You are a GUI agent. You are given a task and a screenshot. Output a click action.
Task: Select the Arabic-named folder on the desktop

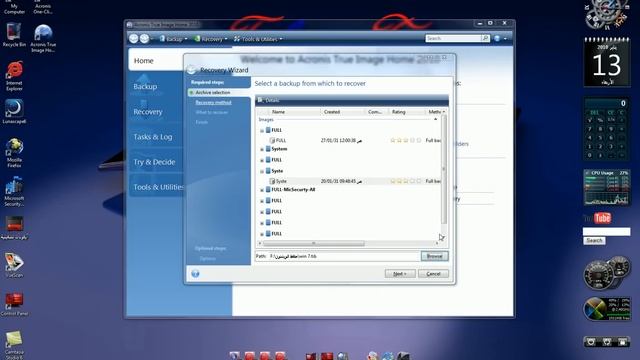14,228
